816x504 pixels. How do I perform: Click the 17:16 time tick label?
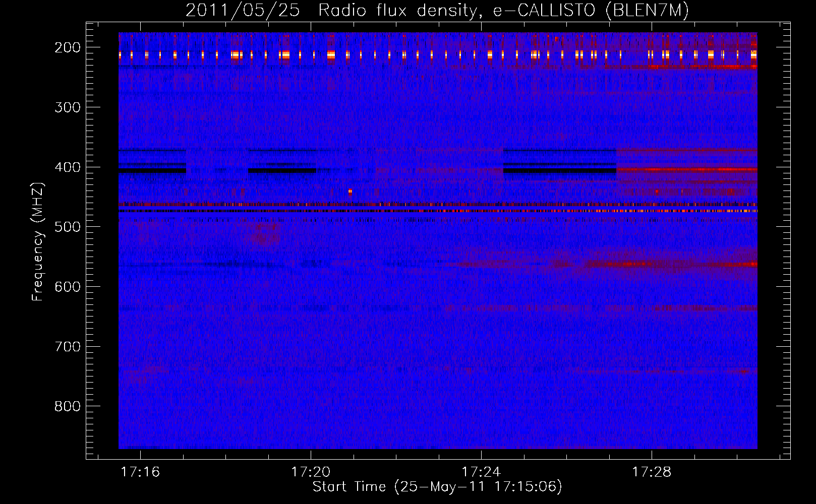tap(141, 472)
